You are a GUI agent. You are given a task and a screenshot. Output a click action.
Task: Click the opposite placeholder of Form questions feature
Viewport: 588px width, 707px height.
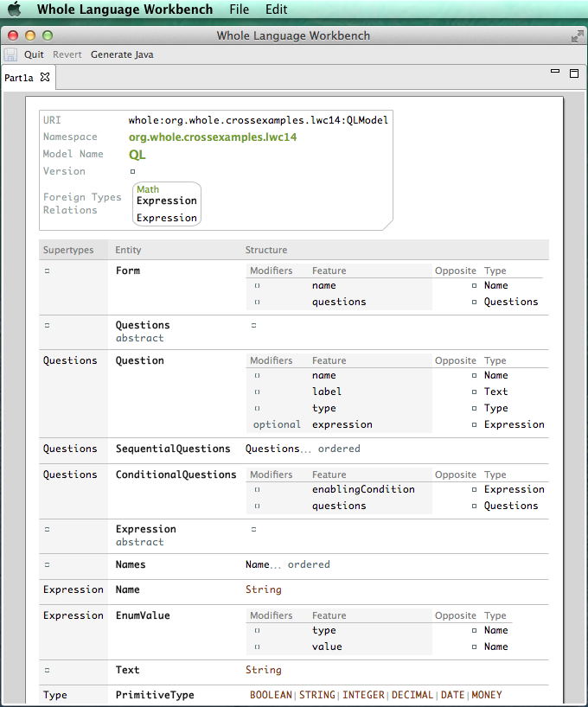tap(474, 303)
